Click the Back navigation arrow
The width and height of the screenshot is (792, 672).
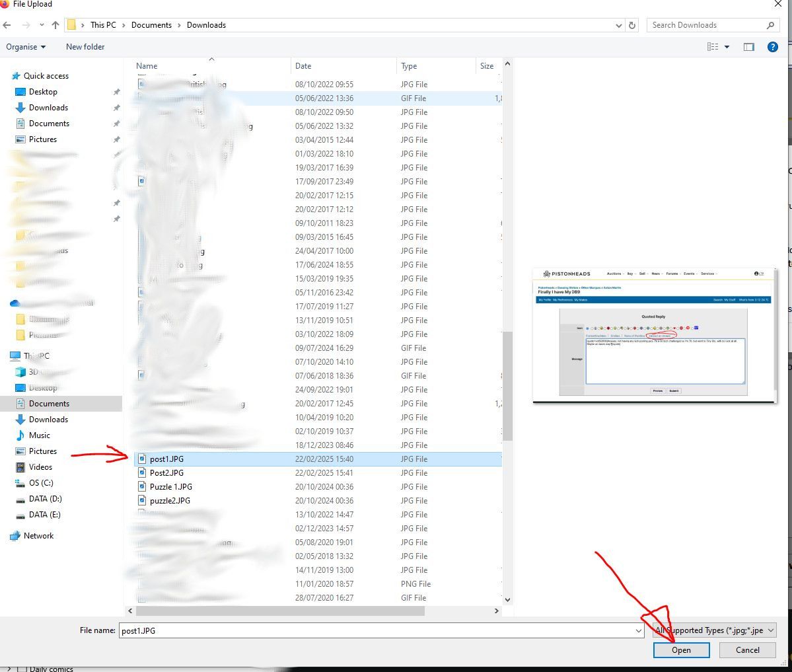click(x=7, y=25)
